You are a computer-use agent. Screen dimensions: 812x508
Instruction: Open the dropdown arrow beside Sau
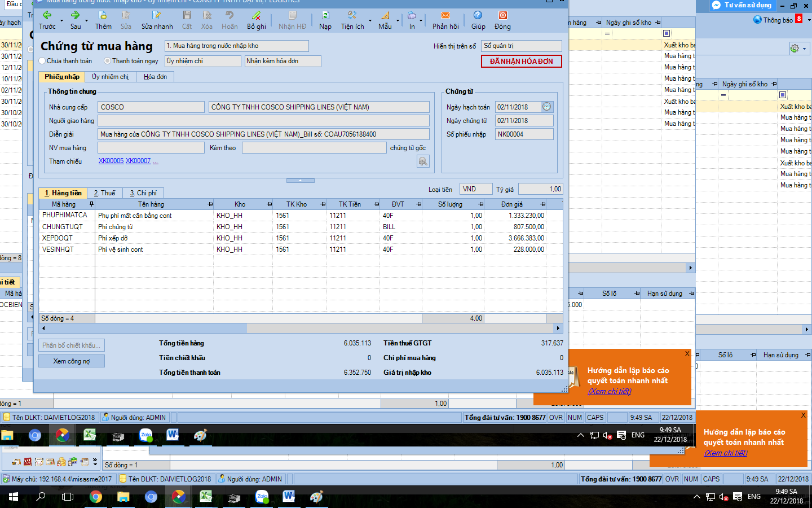pos(86,21)
